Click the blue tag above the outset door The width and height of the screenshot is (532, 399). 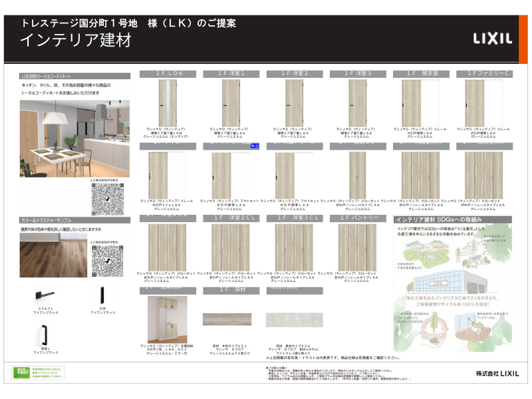pos(254,145)
